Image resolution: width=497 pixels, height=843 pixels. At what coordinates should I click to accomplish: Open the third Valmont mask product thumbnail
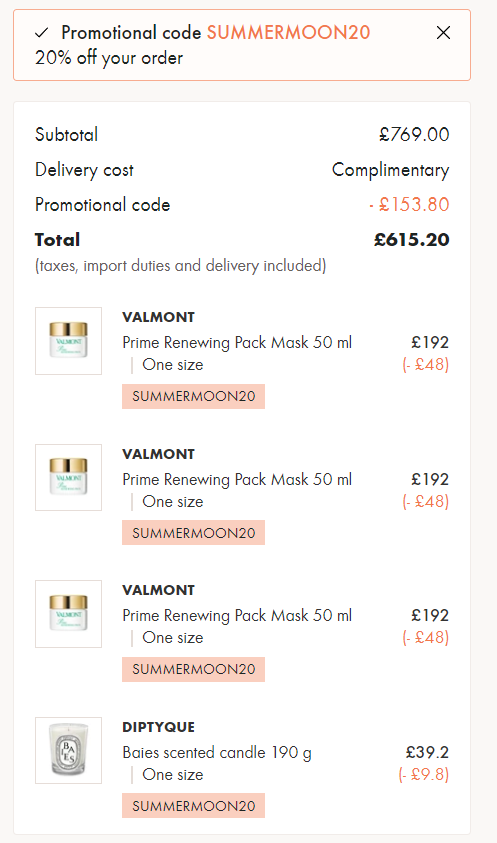(x=68, y=614)
